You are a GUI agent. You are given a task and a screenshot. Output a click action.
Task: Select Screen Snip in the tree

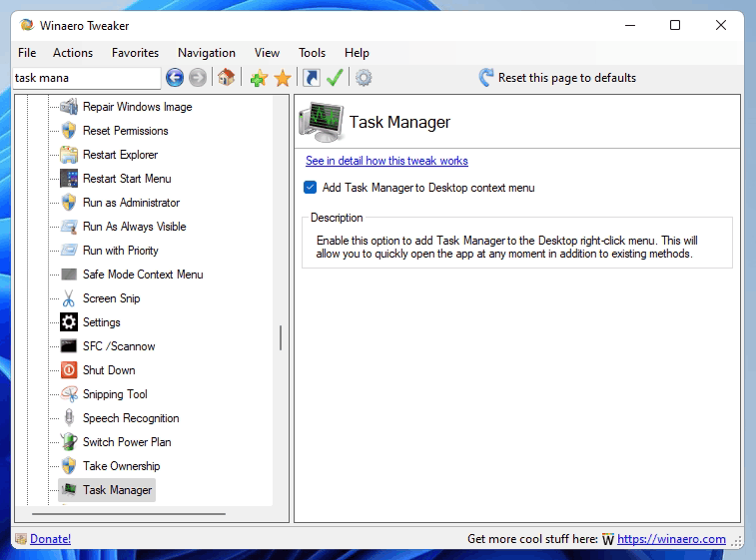(x=112, y=298)
